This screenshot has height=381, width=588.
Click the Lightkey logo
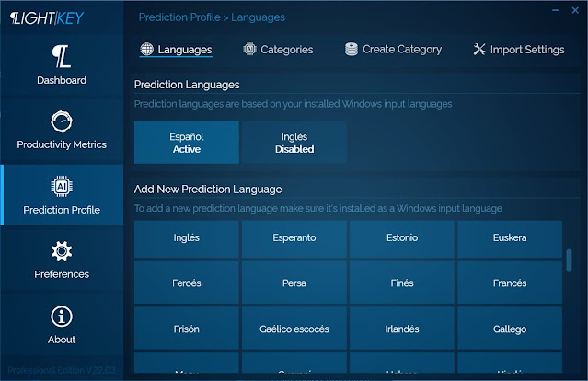(47, 18)
